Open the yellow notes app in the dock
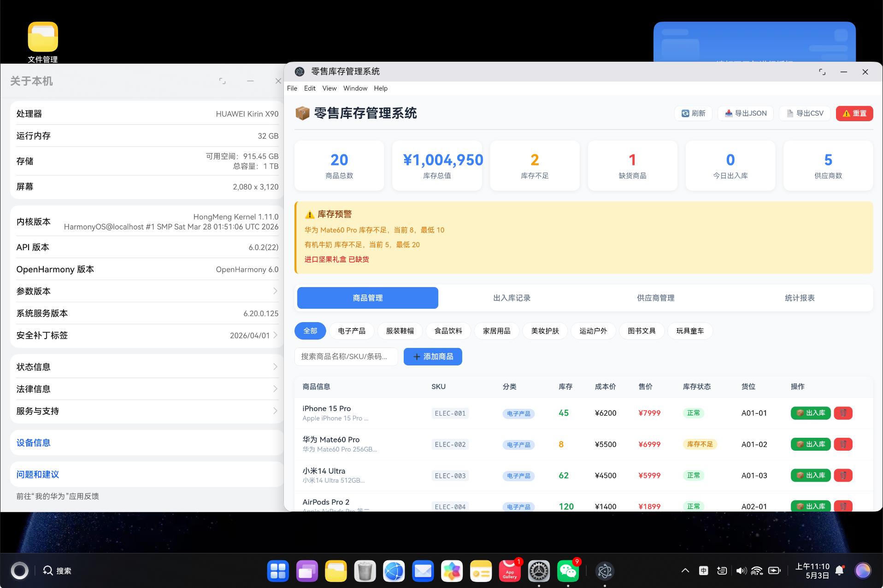 [x=481, y=571]
